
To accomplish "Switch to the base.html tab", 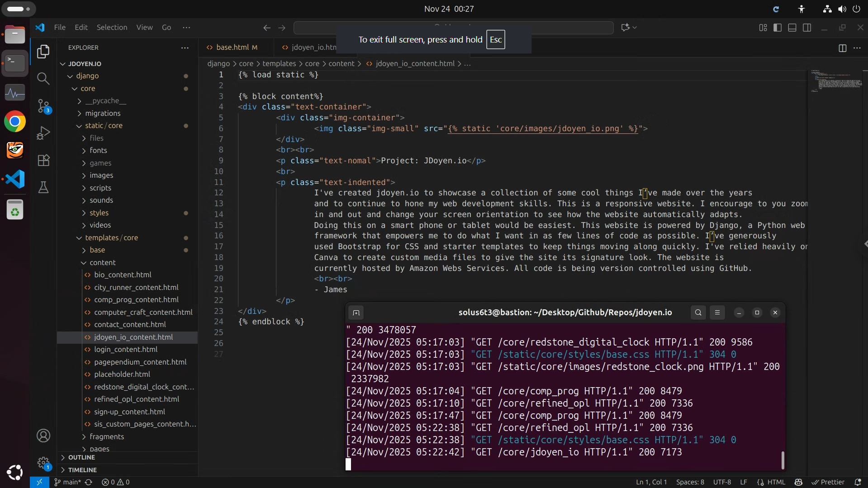I will click(x=232, y=47).
